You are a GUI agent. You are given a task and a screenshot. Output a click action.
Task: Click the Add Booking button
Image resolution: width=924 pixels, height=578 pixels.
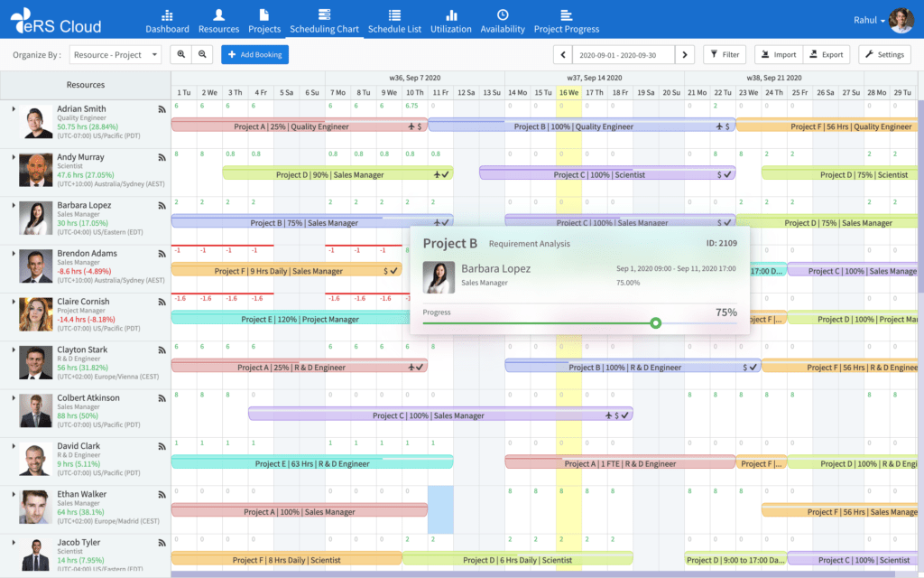[254, 55]
